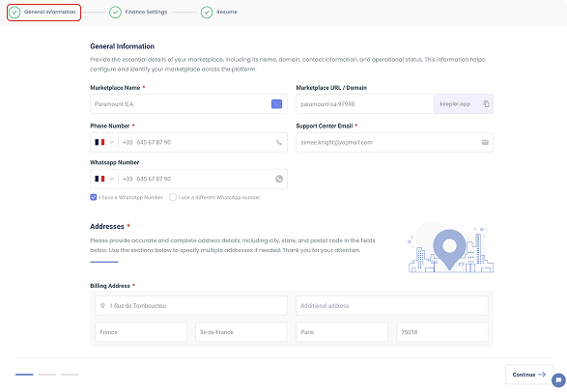Image resolution: width=567 pixels, height=392 pixels.
Task: Click the blue icon in Marketplace Name field
Action: 276,104
